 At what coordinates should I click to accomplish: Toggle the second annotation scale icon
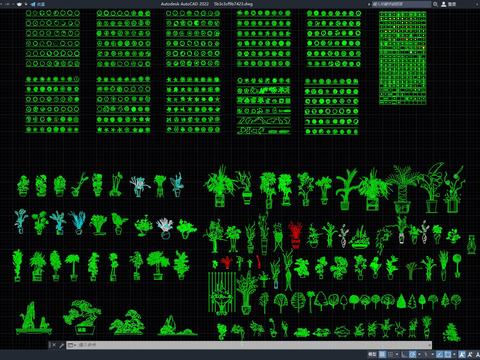[470, 354]
